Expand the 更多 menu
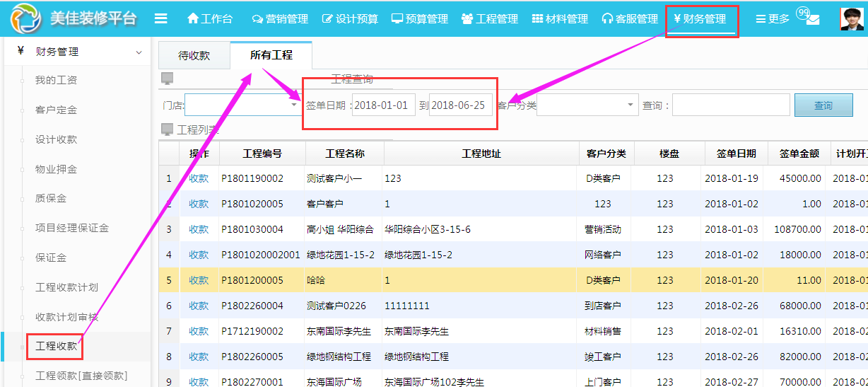This screenshot has height=387, width=868. click(772, 19)
